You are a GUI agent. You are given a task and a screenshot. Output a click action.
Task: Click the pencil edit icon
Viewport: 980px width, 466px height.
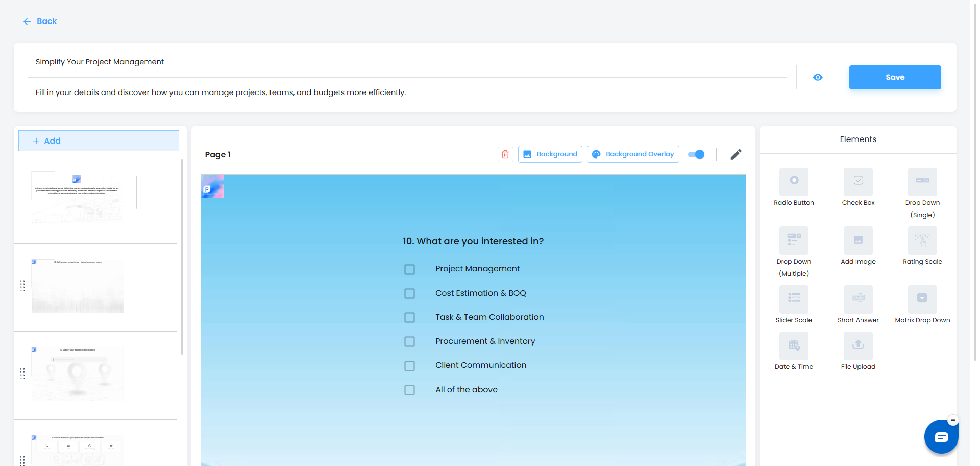(x=736, y=154)
